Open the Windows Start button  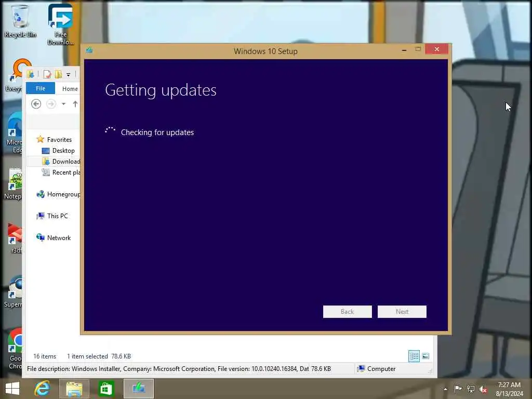[x=12, y=389]
